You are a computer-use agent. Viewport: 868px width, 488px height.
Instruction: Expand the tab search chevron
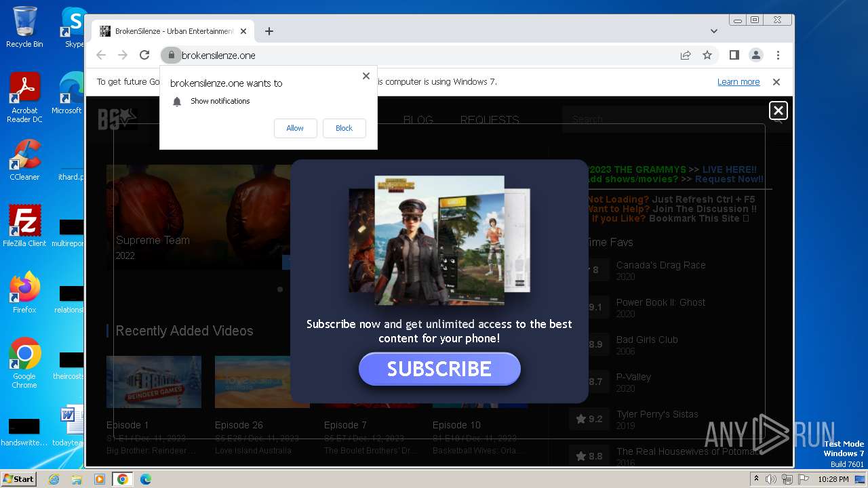point(713,31)
